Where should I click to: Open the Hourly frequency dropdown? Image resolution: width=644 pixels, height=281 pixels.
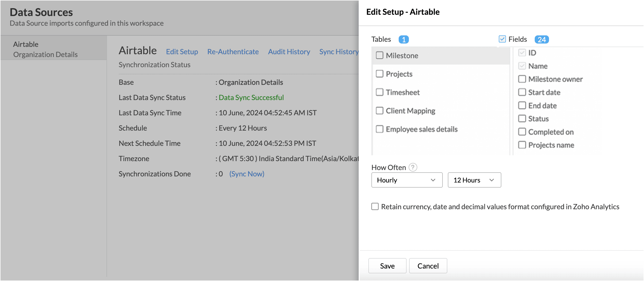pyautogui.click(x=407, y=180)
